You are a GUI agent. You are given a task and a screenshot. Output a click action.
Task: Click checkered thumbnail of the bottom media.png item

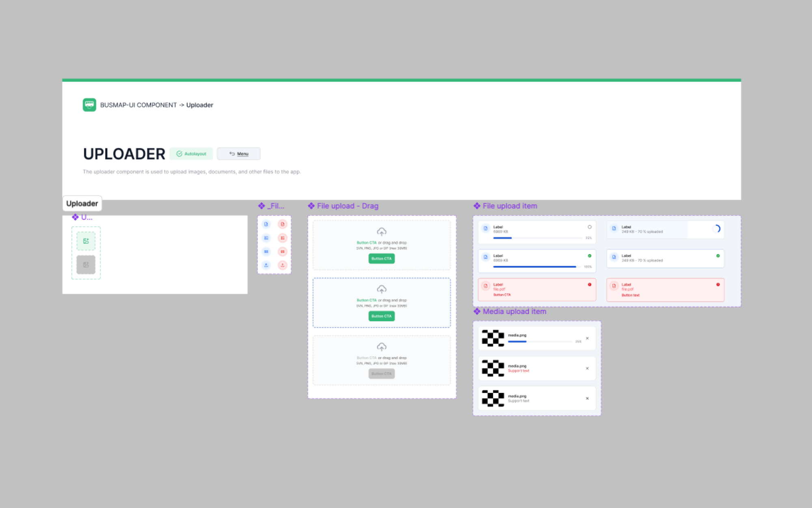(x=493, y=398)
